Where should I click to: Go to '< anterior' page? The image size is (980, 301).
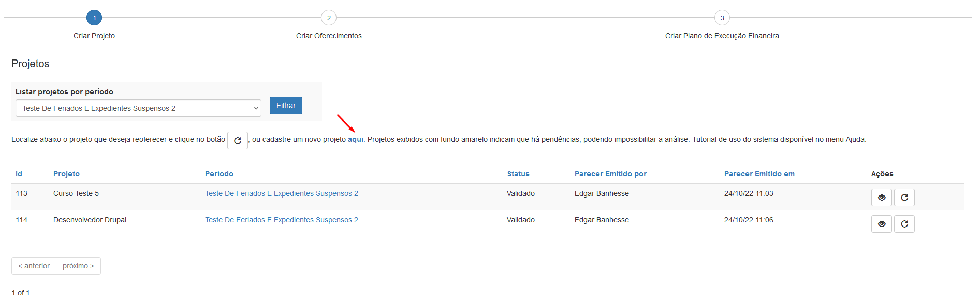point(34,266)
